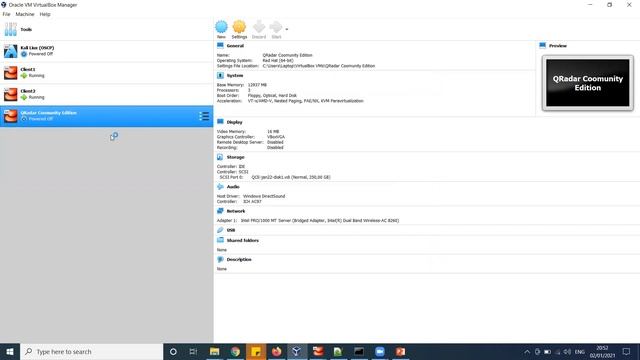Click the VirtualBox taskbar icon
Image resolution: width=640 pixels, height=360 pixels.
click(x=297, y=351)
